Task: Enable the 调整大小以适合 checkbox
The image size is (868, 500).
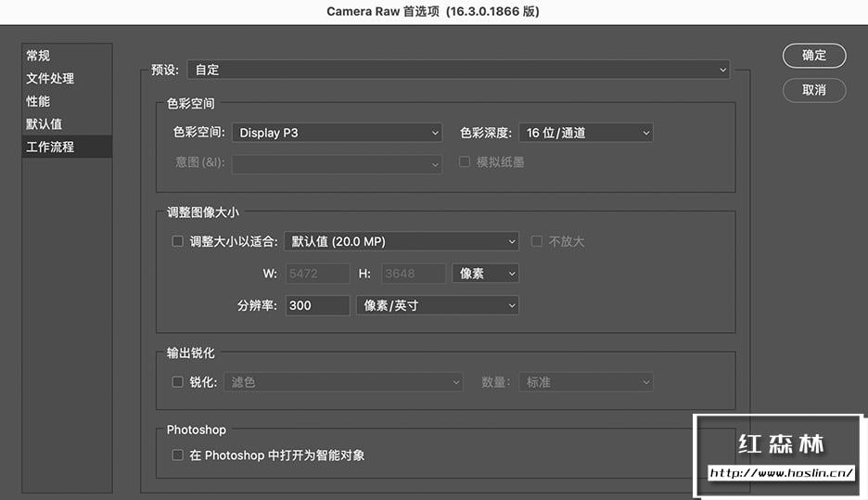Action: [x=178, y=241]
